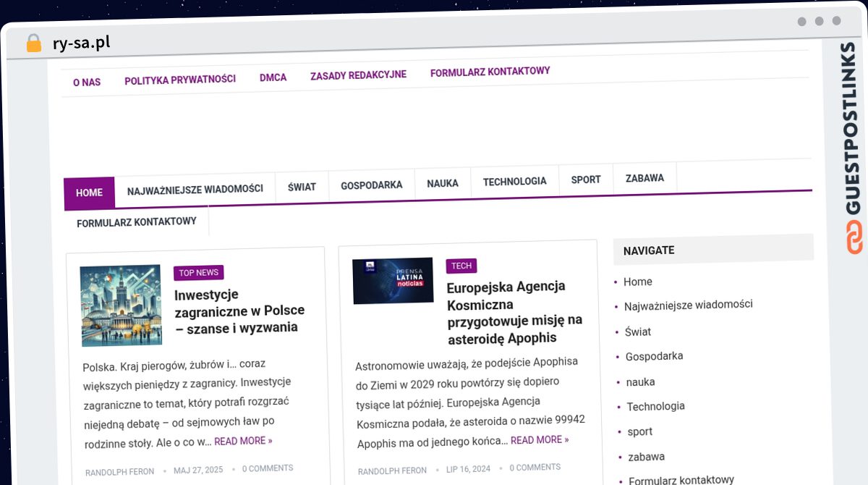This screenshot has width=868, height=485.
Task: Click the ry-sa.pl address bar text
Action: pyautogui.click(x=81, y=43)
